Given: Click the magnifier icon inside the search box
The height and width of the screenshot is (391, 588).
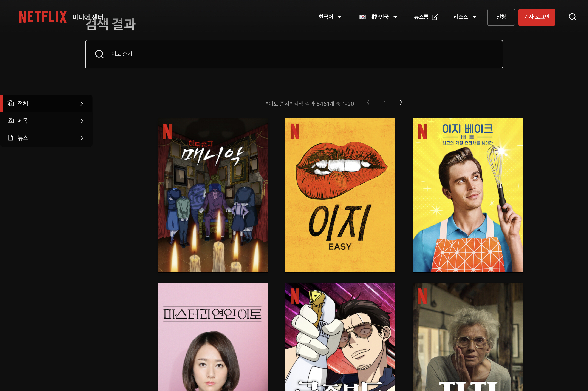Looking at the screenshot, I should 99,54.
